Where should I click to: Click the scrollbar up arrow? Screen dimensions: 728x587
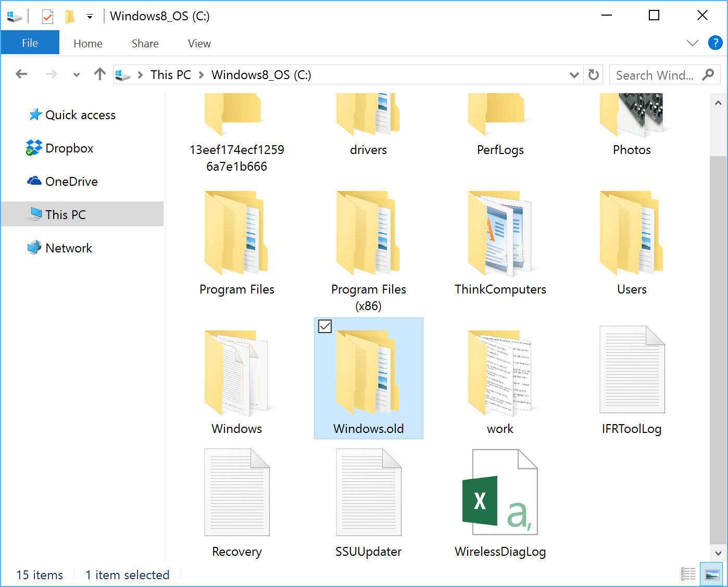pos(718,103)
